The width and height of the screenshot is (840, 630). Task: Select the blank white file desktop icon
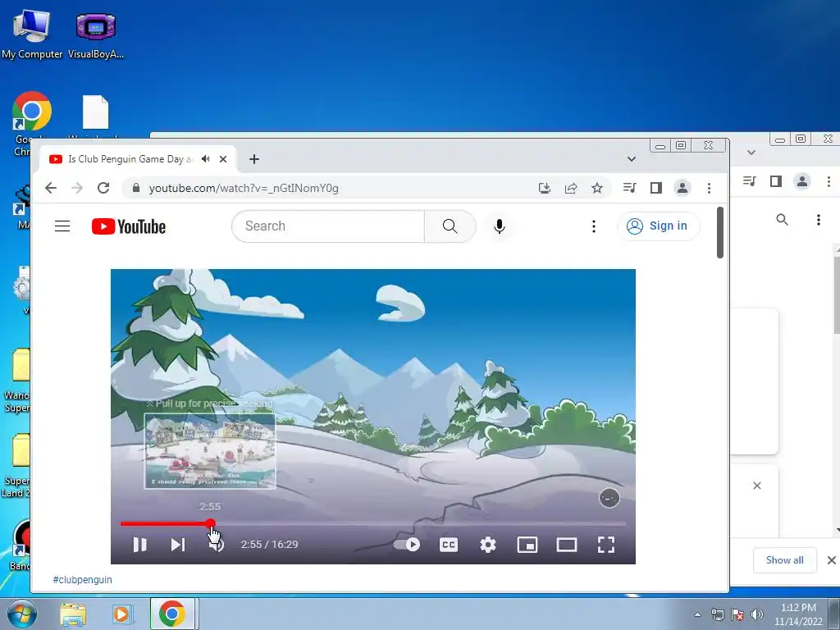pos(96,112)
